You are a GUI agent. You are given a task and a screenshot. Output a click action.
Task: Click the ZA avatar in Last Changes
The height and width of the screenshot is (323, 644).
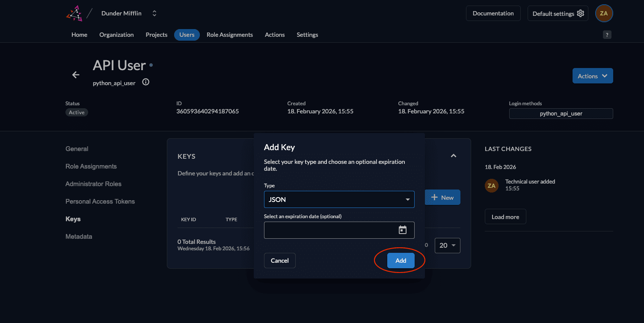[491, 186]
